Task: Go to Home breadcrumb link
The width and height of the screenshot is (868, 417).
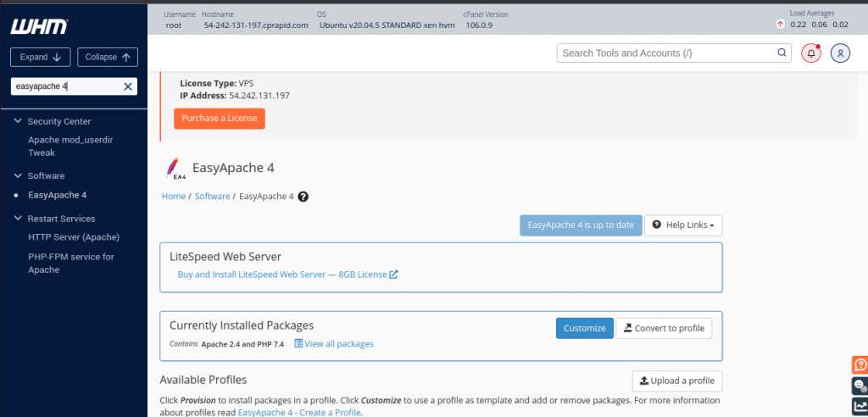Action: tap(173, 196)
